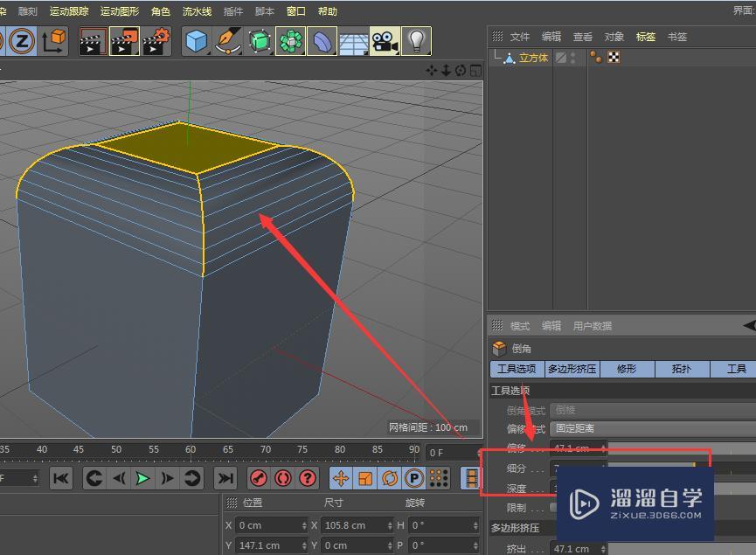Screen dimensions: 756x555
Task: Open the attribute manager 用户数据 menu
Action: point(592,326)
